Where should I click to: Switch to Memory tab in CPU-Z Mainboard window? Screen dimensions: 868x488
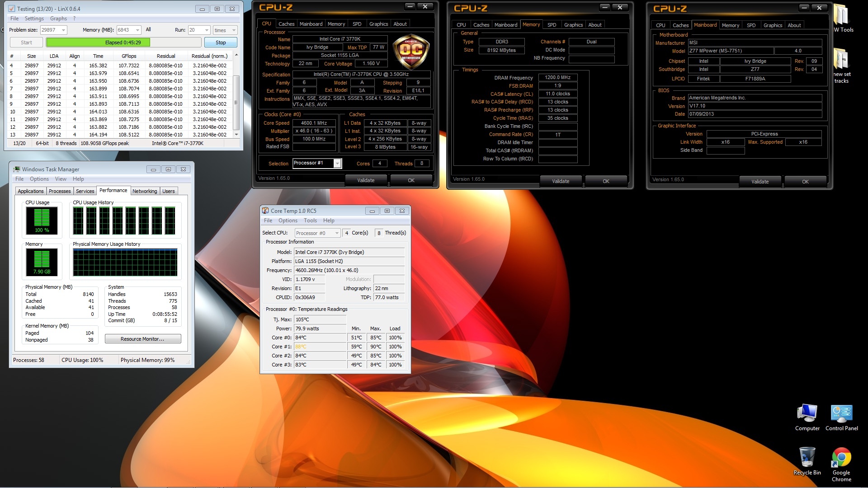coord(730,25)
